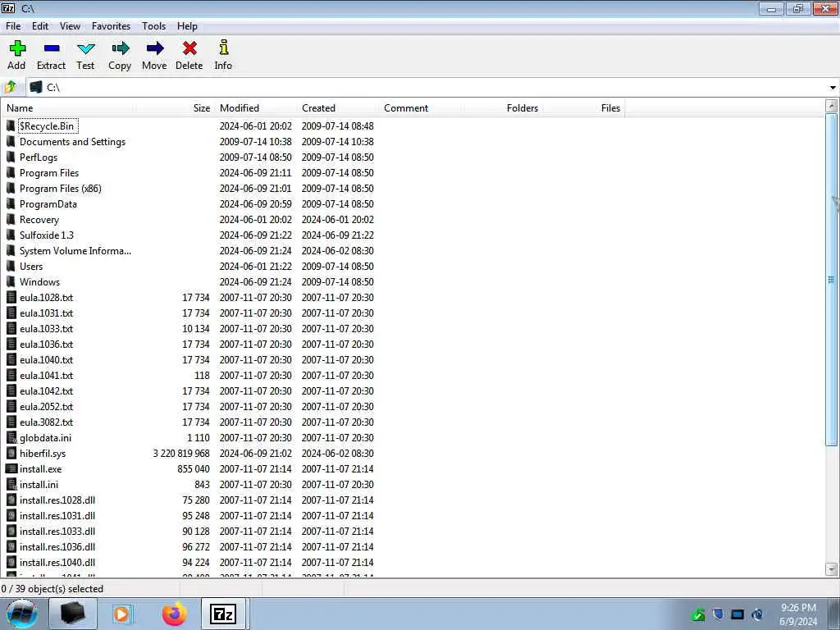
Task: Select the Sulfoxide 1.3 folder icon
Action: point(11,235)
